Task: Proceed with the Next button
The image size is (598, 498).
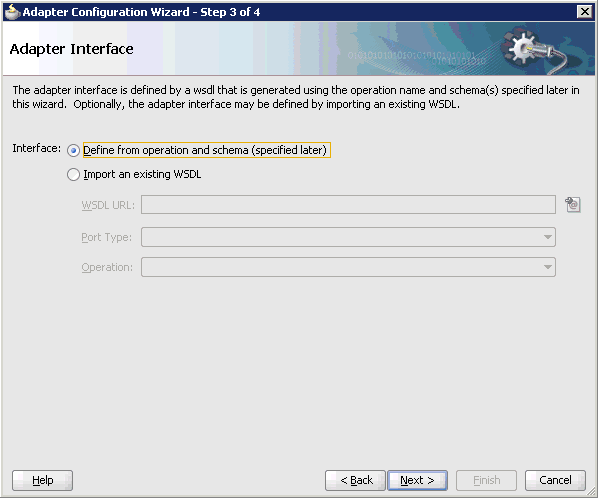Action: point(418,480)
